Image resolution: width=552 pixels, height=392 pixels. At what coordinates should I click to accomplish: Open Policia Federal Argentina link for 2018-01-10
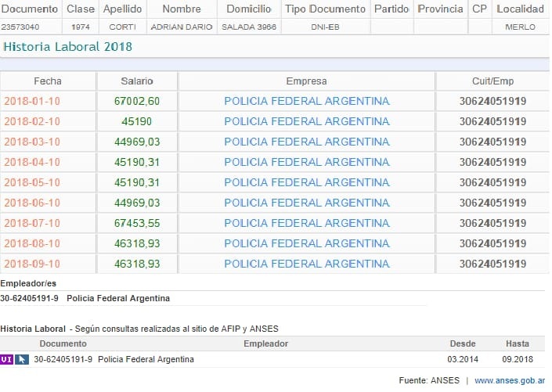tap(307, 102)
